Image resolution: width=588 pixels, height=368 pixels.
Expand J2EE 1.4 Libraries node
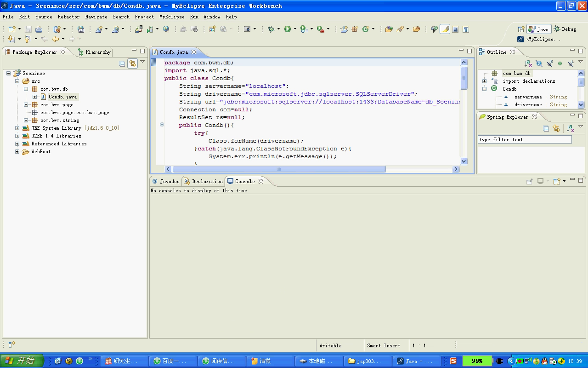point(17,136)
